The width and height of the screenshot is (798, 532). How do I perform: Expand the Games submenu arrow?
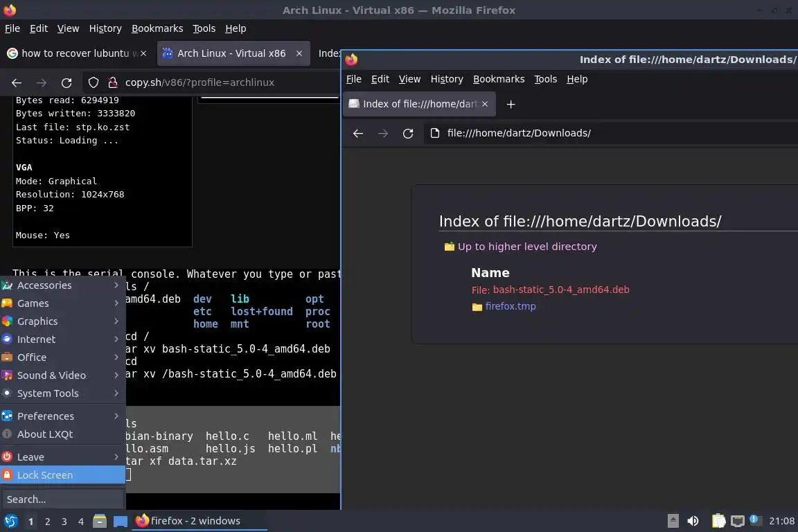[116, 303]
